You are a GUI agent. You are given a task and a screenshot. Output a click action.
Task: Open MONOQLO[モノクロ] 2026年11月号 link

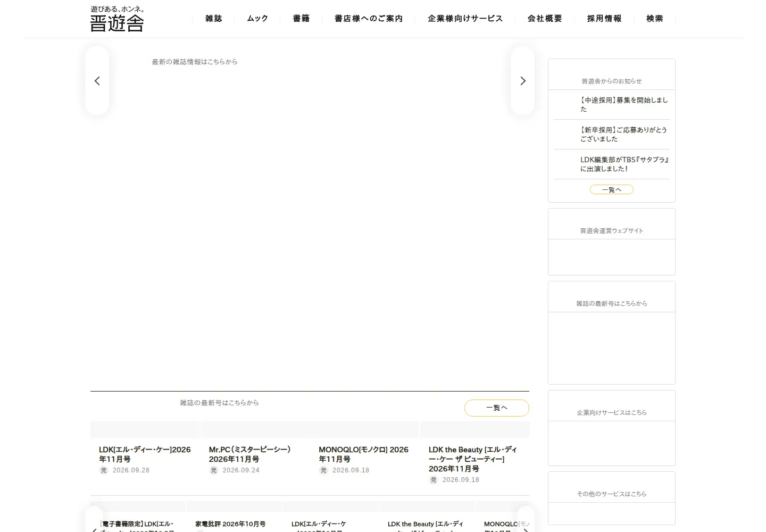pos(364,454)
